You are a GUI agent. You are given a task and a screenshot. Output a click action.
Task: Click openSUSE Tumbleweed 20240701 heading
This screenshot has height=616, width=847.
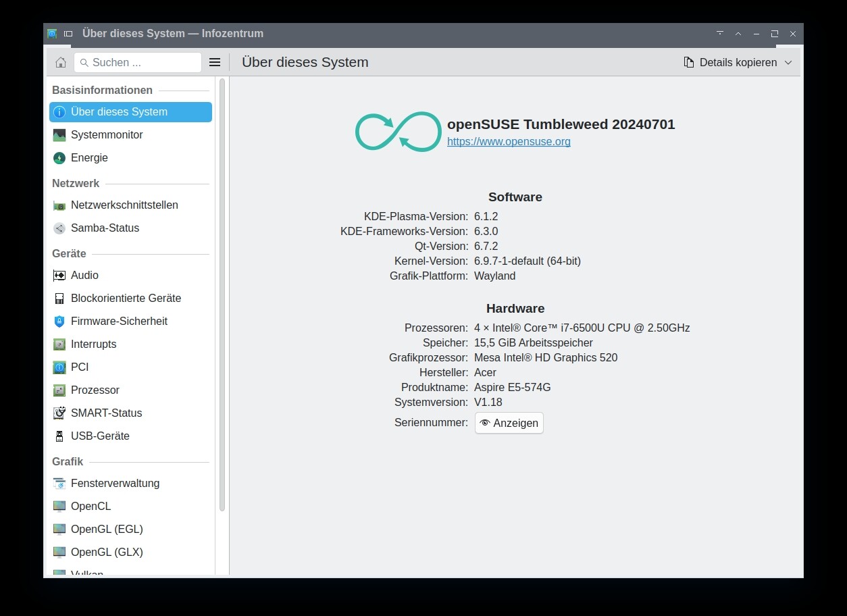[561, 124]
